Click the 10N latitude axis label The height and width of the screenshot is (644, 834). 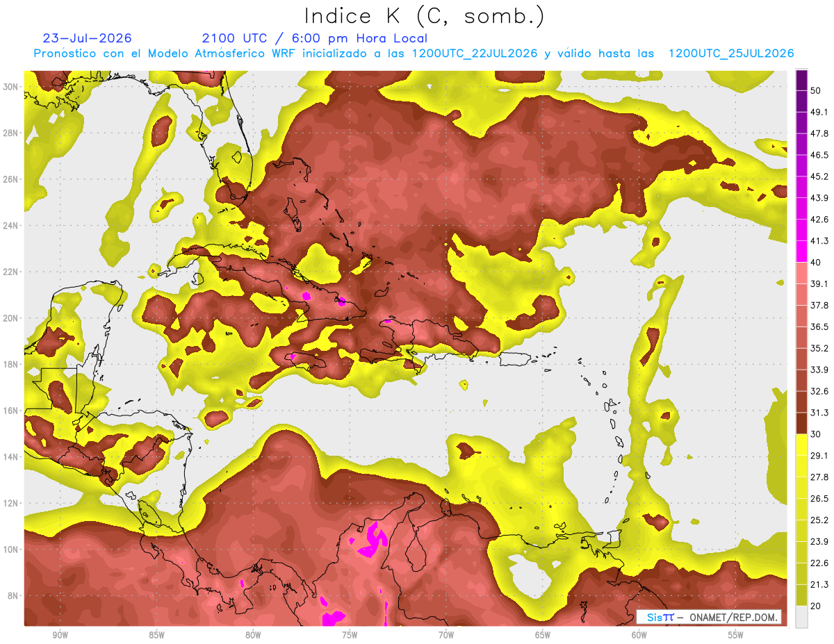[x=10, y=550]
